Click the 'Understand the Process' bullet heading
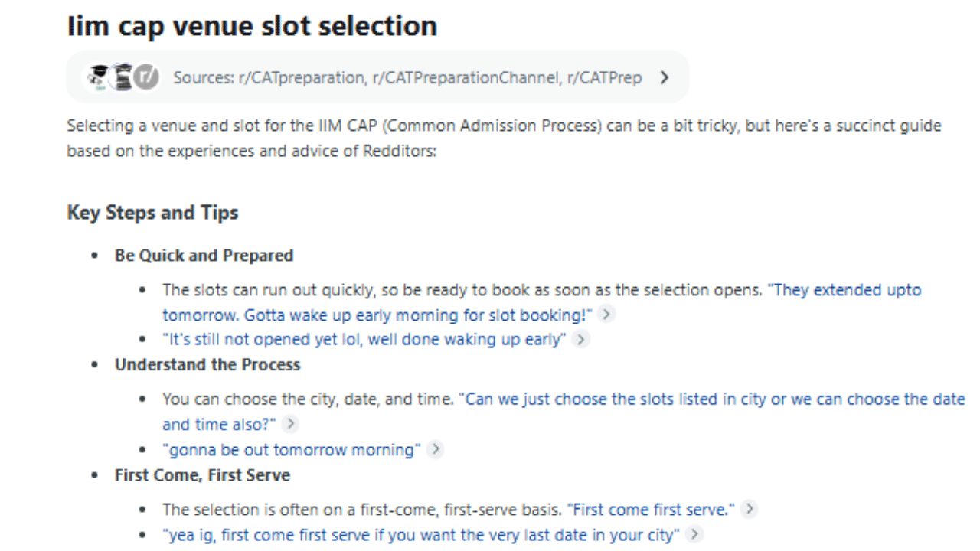Screen dimensions: 980x551 tap(207, 364)
